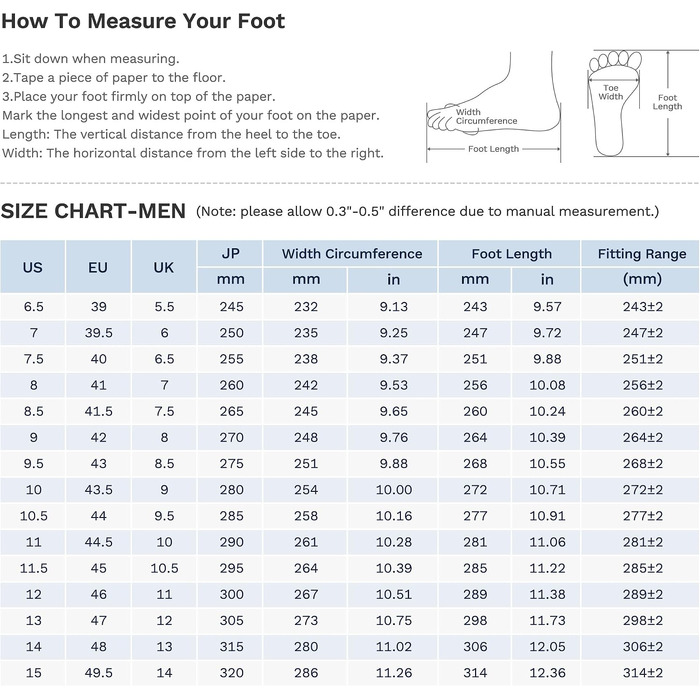
Task: Click the 12.36 foot length inches value
Action: point(547,672)
